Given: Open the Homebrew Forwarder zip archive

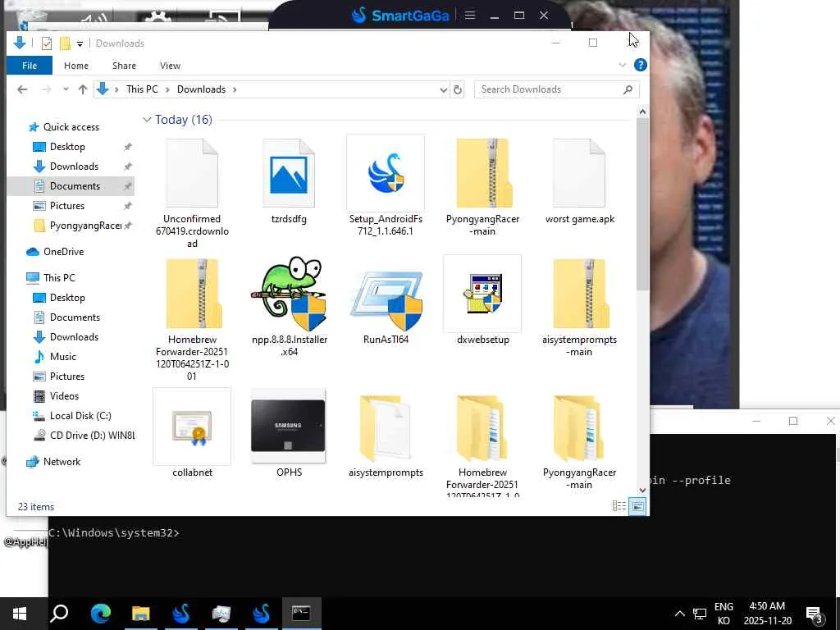Looking at the screenshot, I should pos(192,319).
